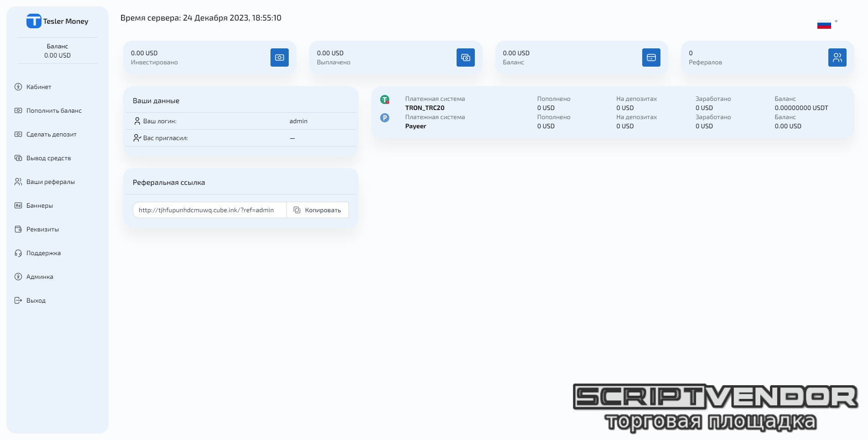Click the blue Баланс card icon
The image size is (868, 440).
651,58
